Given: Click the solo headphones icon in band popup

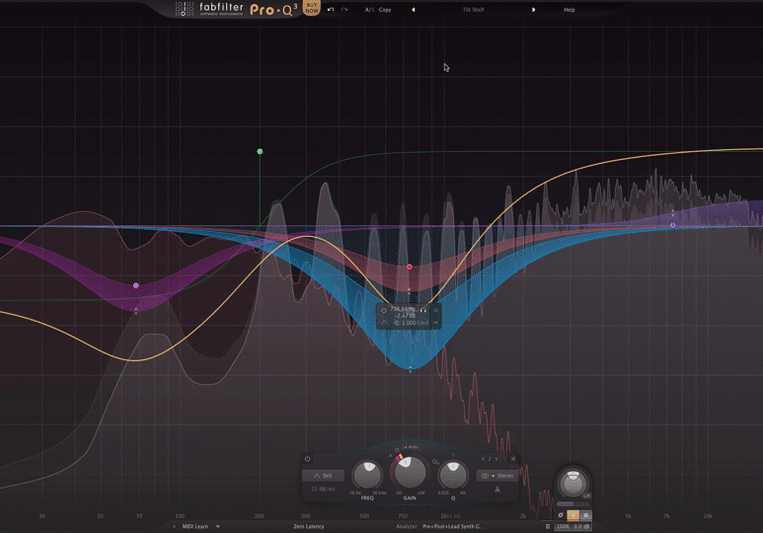Looking at the screenshot, I should [423, 310].
